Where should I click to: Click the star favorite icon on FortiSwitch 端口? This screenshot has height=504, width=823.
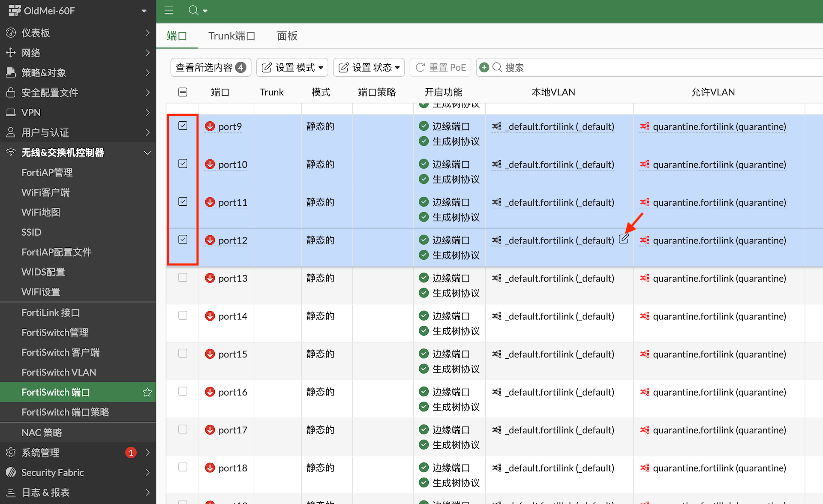pyautogui.click(x=147, y=392)
